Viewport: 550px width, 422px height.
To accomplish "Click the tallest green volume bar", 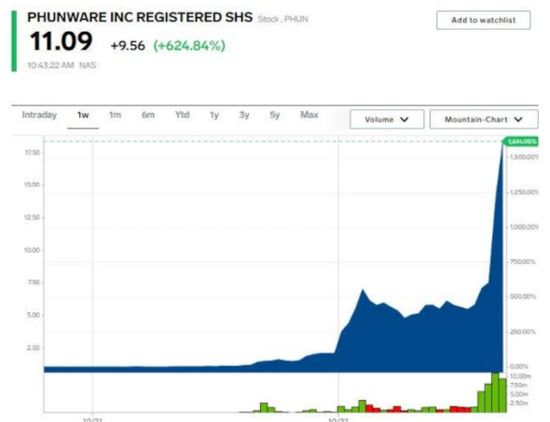I will 495,393.
